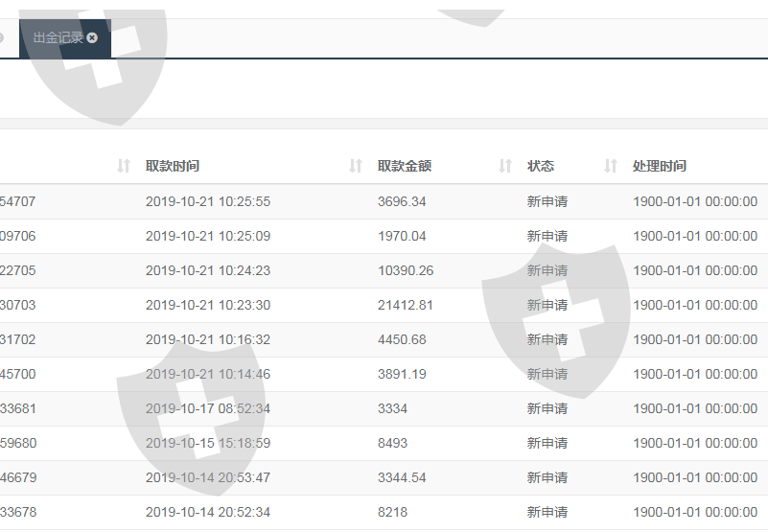
Task: Click processing time in the 3696.34 row
Action: 695,201
